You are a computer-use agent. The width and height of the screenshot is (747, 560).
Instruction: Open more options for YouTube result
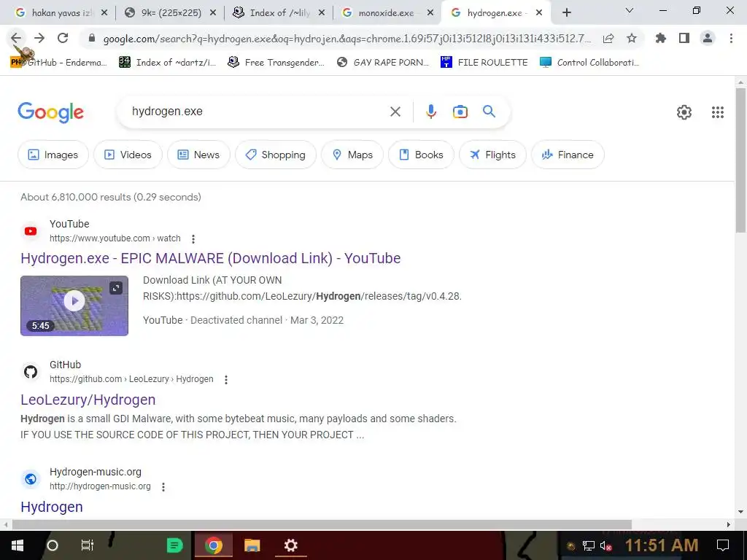(193, 238)
